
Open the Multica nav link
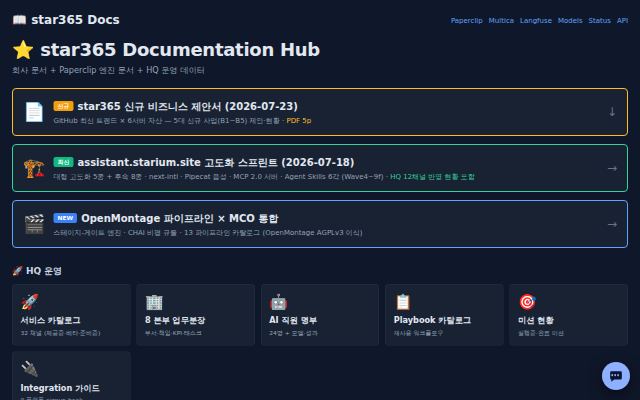[x=501, y=20]
